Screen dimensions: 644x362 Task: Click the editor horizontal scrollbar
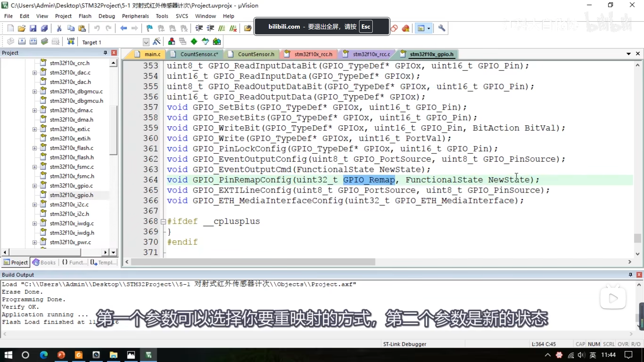(253, 262)
